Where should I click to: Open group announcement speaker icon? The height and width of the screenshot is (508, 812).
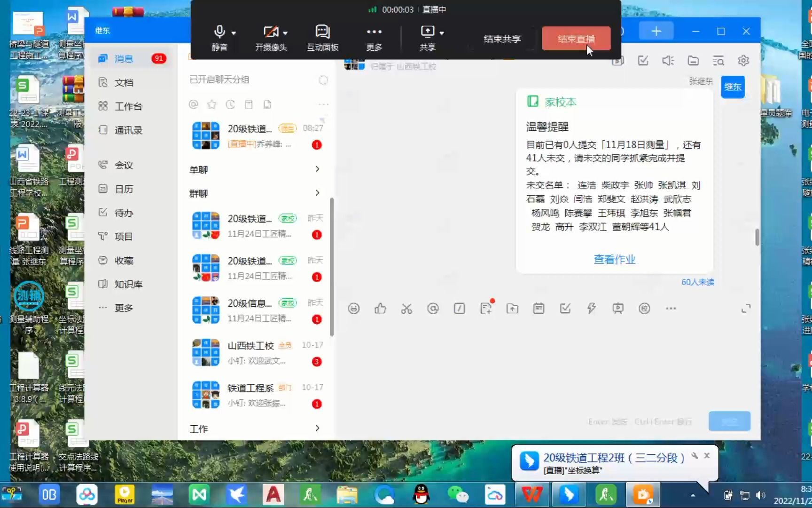[x=668, y=61]
